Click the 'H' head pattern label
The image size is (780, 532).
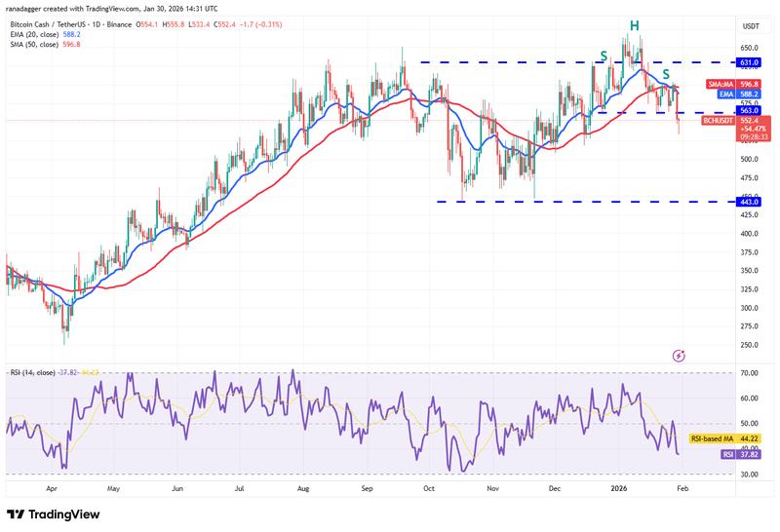pos(635,24)
